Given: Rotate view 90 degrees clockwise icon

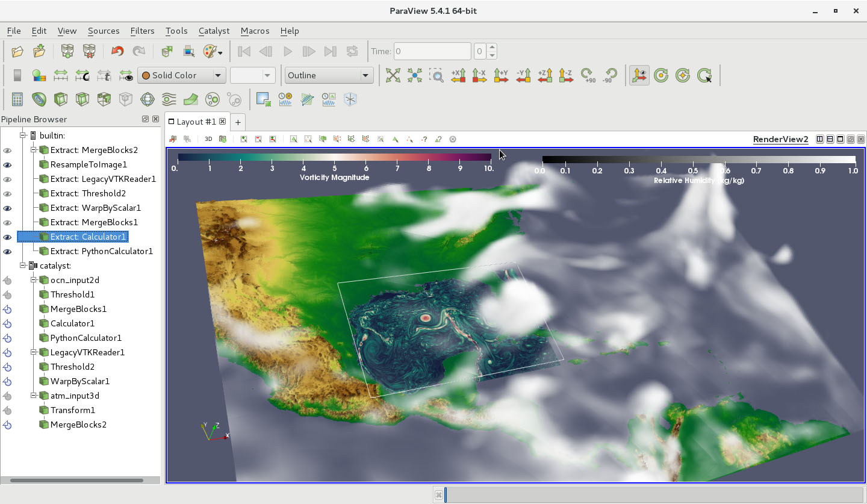Looking at the screenshot, I should pyautogui.click(x=587, y=75).
